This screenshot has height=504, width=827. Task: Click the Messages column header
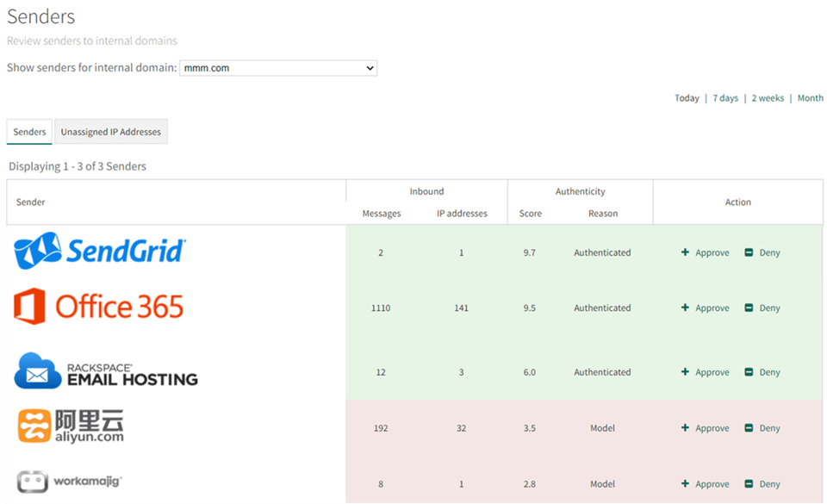382,214
